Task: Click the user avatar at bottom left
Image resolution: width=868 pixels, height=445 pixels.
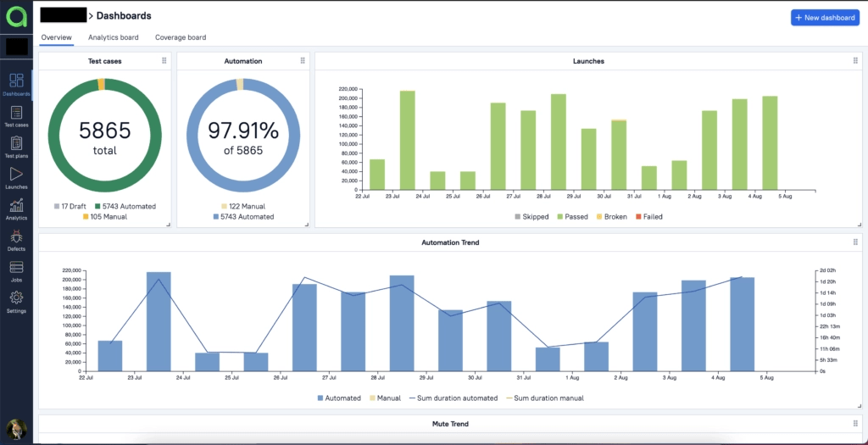Action: click(x=16, y=429)
